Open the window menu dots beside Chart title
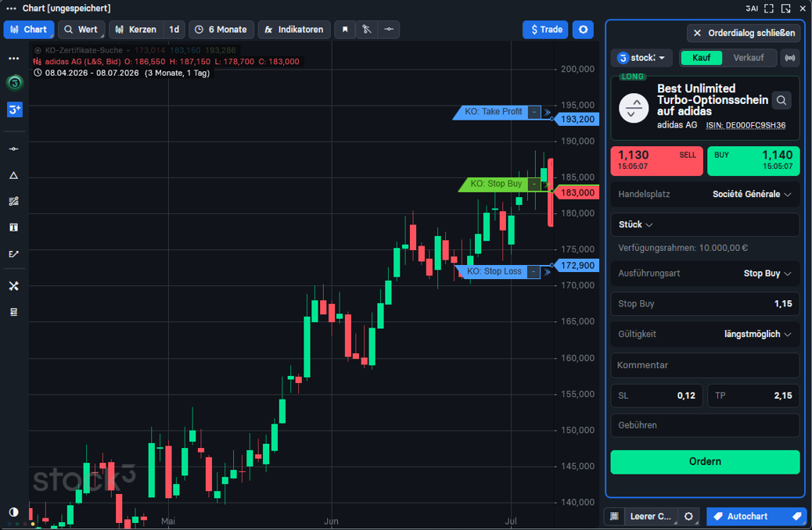The image size is (812, 530). tap(11, 9)
